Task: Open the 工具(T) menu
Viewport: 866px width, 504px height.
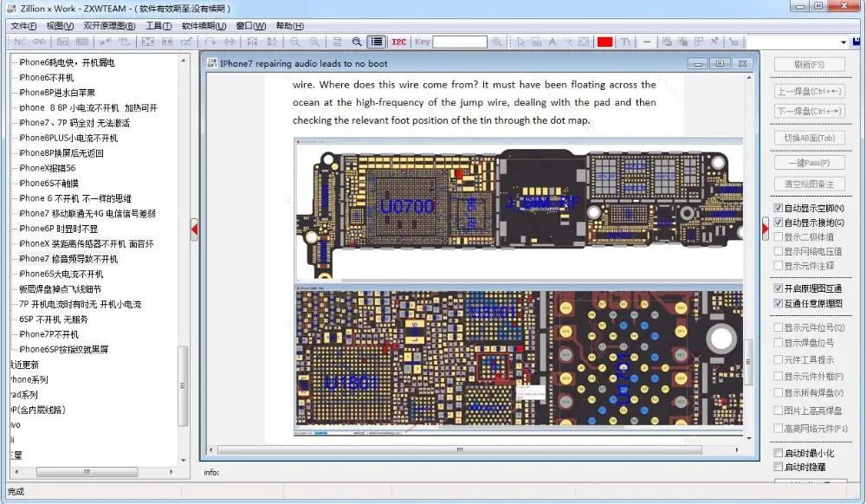Action: pyautogui.click(x=158, y=26)
